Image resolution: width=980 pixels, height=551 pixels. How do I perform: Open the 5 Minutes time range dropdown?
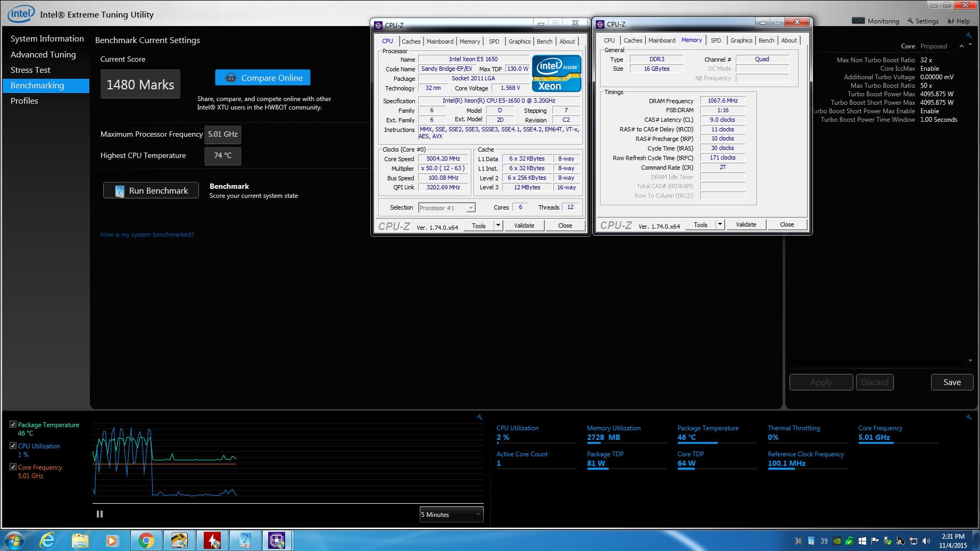tap(451, 514)
